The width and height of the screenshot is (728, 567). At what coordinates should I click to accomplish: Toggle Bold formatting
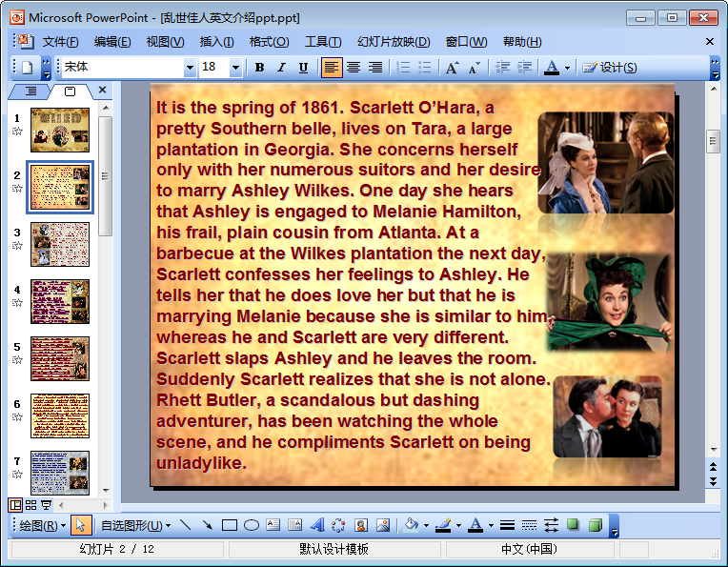pyautogui.click(x=259, y=68)
